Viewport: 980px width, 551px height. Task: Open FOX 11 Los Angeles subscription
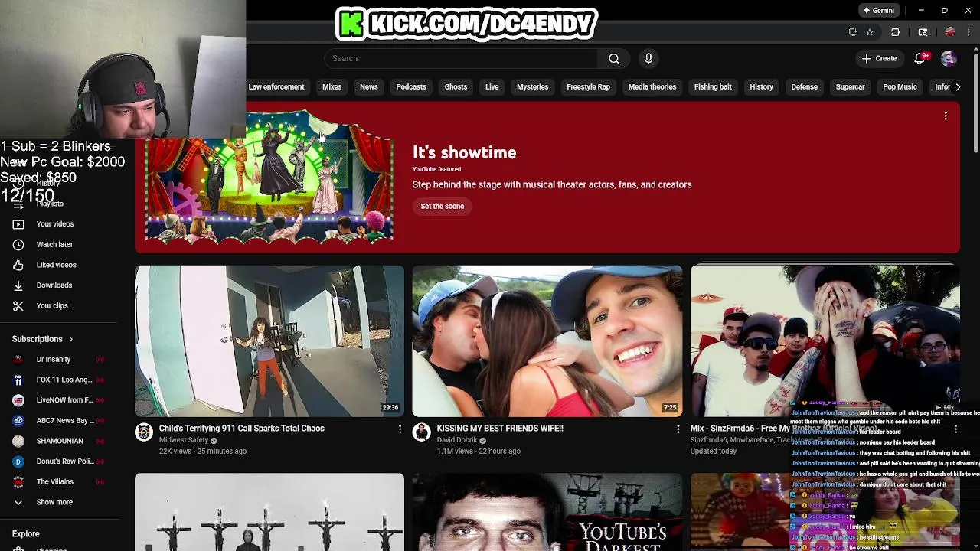coord(58,380)
